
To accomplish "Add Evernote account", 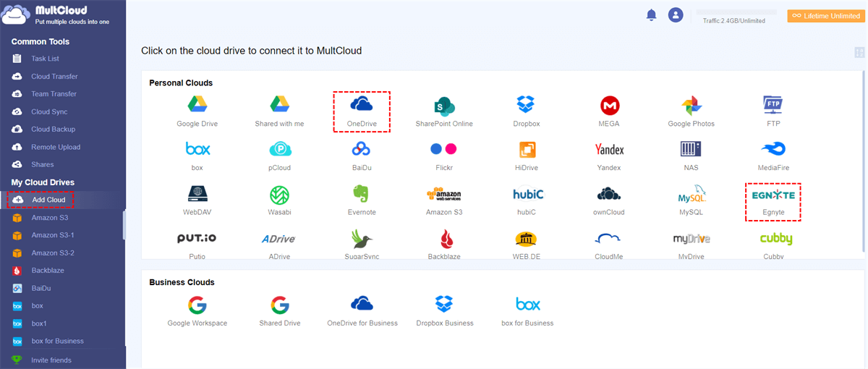I will 362,200.
